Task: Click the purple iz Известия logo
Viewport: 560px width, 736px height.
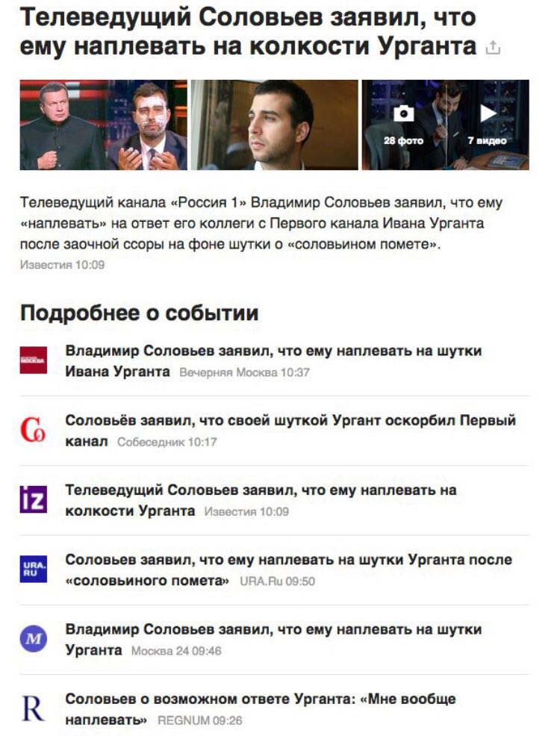Action: pos(34,499)
